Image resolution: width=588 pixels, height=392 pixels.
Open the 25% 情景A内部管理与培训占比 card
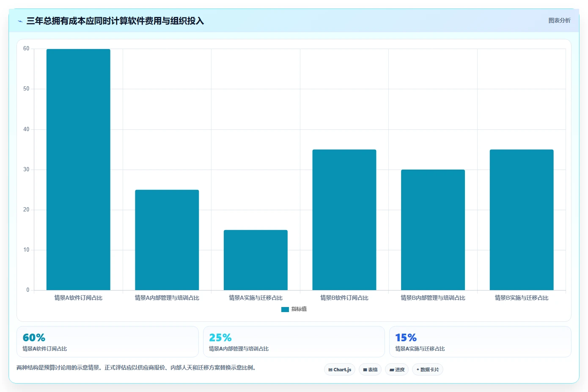point(294,342)
